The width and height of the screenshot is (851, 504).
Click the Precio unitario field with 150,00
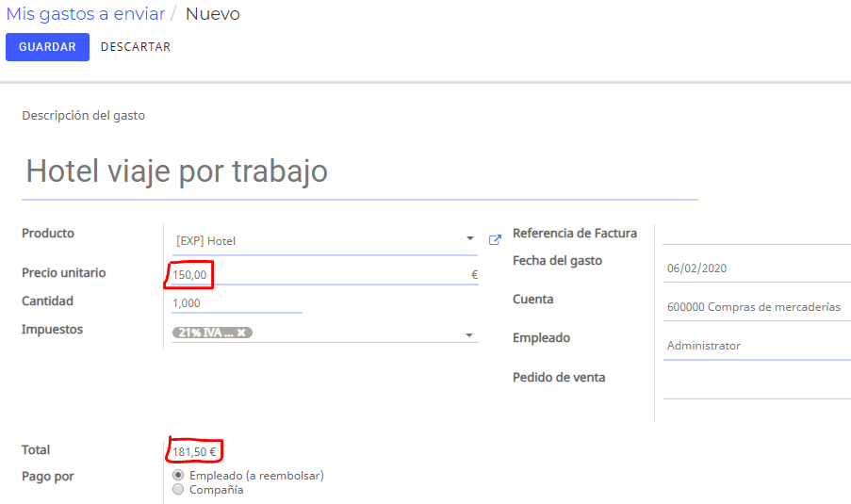(x=325, y=274)
